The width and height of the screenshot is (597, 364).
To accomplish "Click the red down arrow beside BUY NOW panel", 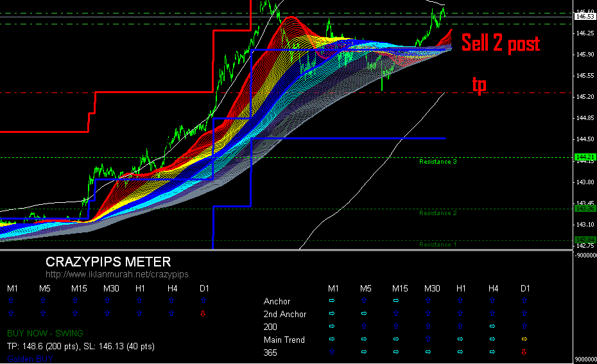I will 203,314.
